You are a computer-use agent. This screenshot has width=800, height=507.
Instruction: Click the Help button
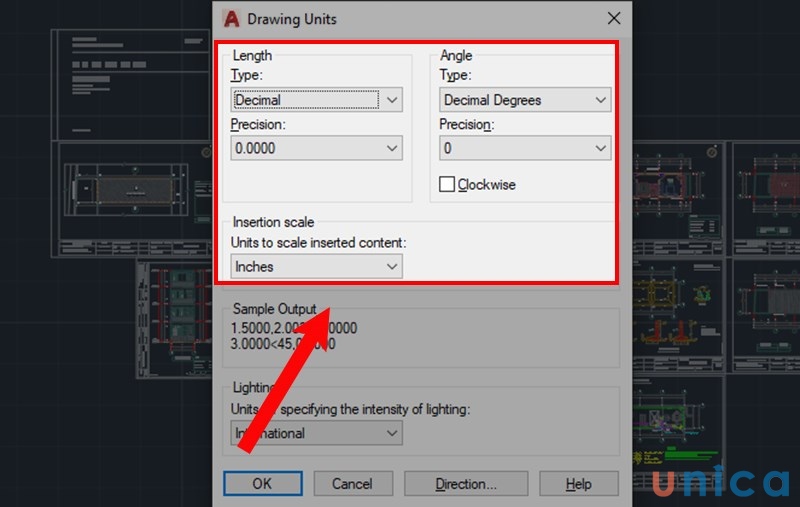click(x=579, y=484)
